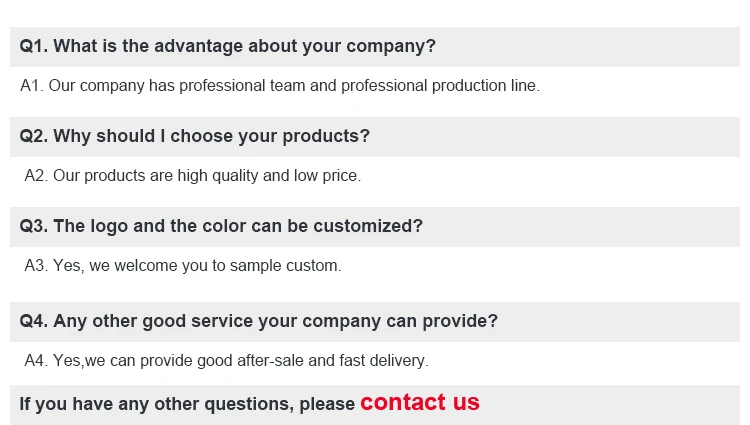Click the "Q2." label
750x425 pixels.
pos(33,136)
